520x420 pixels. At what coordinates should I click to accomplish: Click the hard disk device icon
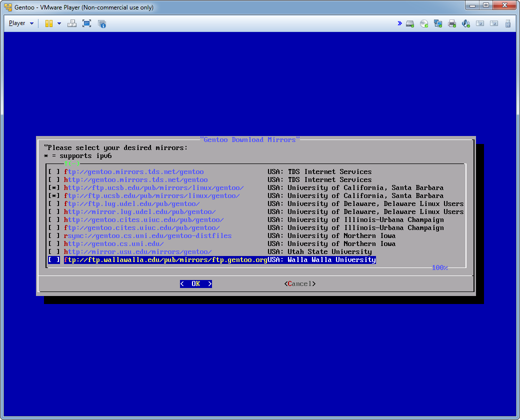pos(410,23)
